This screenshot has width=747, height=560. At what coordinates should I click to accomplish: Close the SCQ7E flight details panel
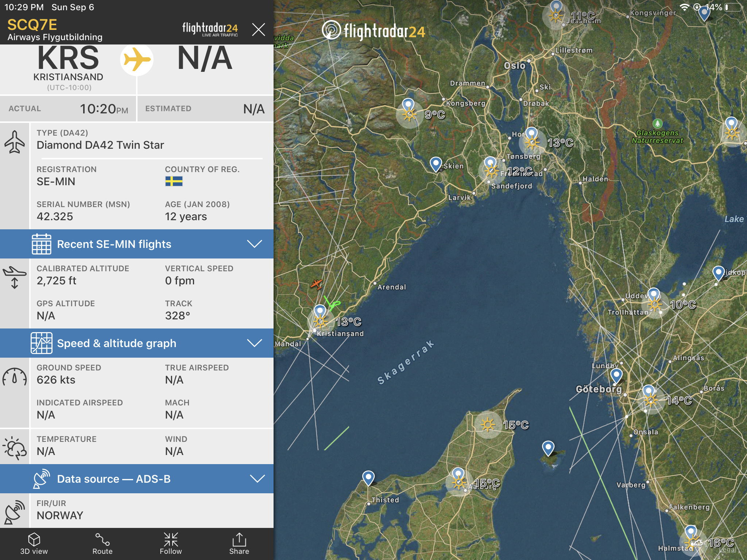pyautogui.click(x=258, y=30)
